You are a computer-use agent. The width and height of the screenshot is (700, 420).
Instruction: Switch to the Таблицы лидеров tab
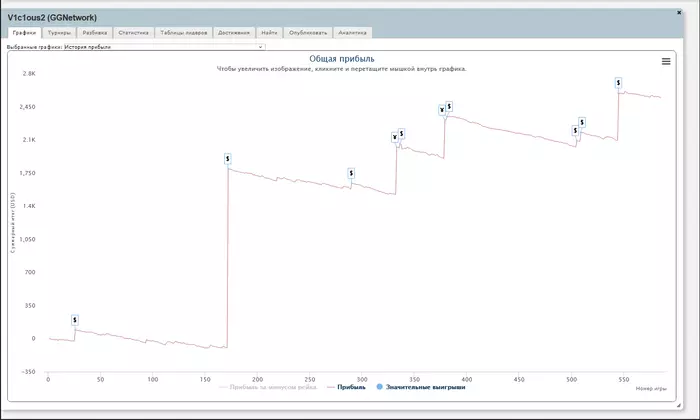[x=183, y=33]
